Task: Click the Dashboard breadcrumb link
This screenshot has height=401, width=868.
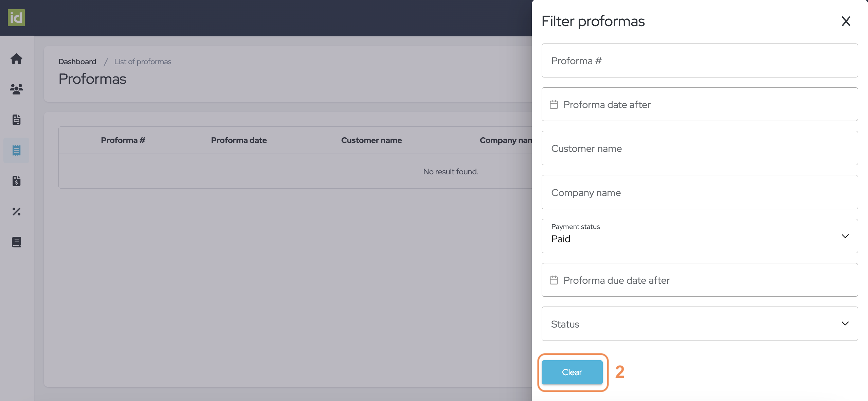Action: tap(77, 62)
